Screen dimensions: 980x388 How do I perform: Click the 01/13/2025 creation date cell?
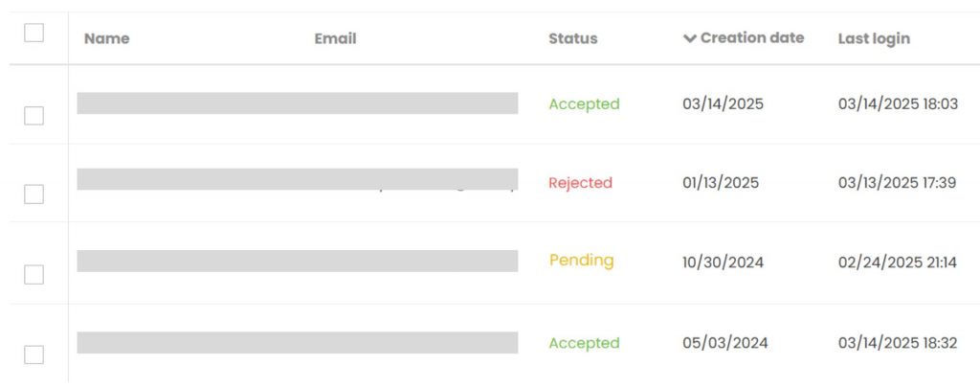pyautogui.click(x=720, y=183)
